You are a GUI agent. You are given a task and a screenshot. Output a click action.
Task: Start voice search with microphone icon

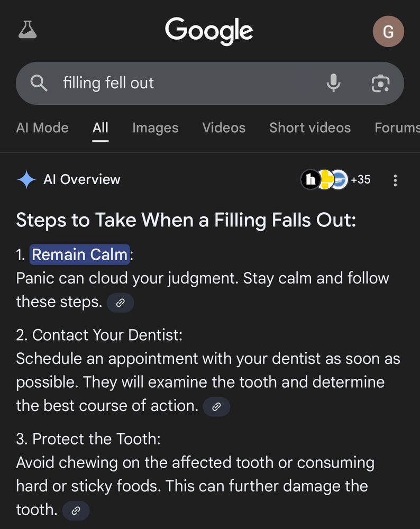tap(333, 83)
